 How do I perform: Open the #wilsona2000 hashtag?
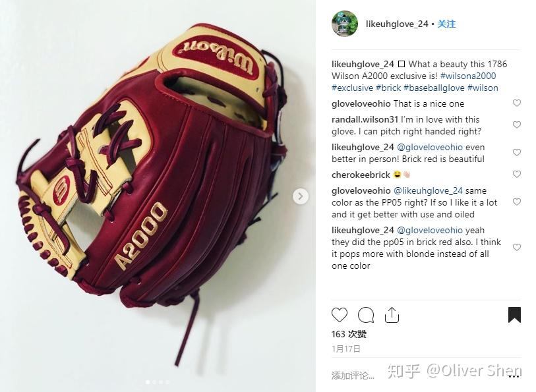(468, 76)
